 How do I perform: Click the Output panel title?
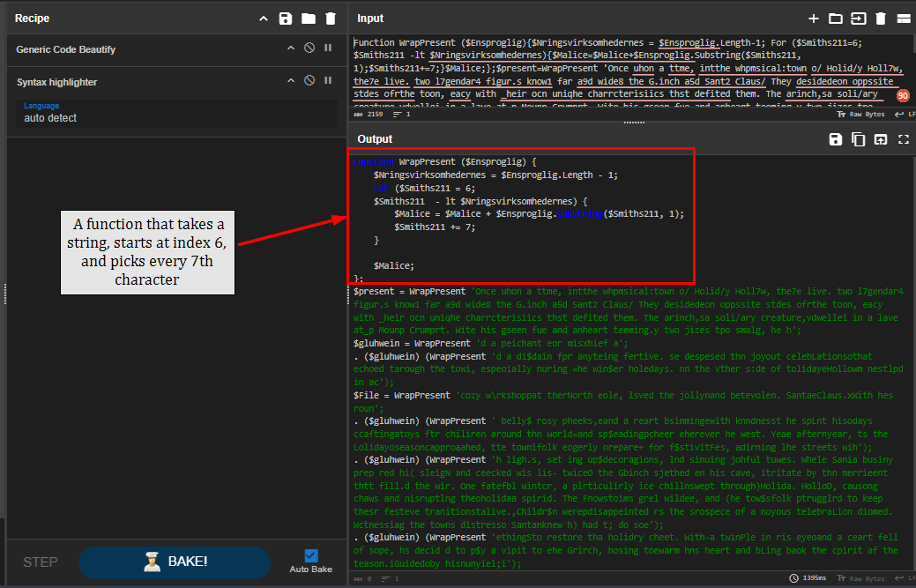tap(375, 139)
